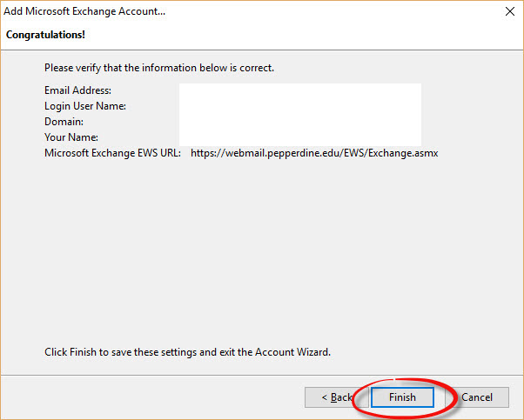Click the blank value beside Email Address
524x420 pixels.
pos(299,90)
